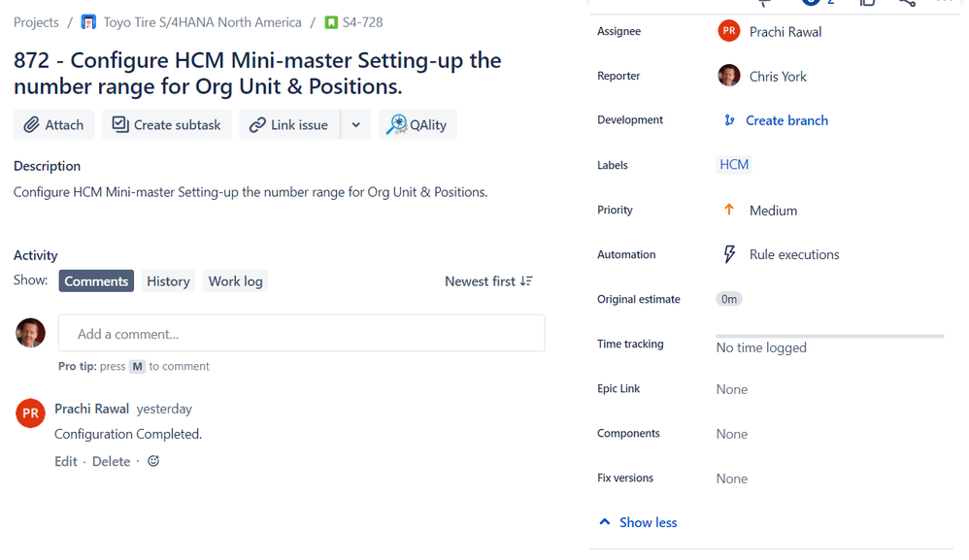
Task: Open the S4-728 issue key link
Action: (363, 22)
